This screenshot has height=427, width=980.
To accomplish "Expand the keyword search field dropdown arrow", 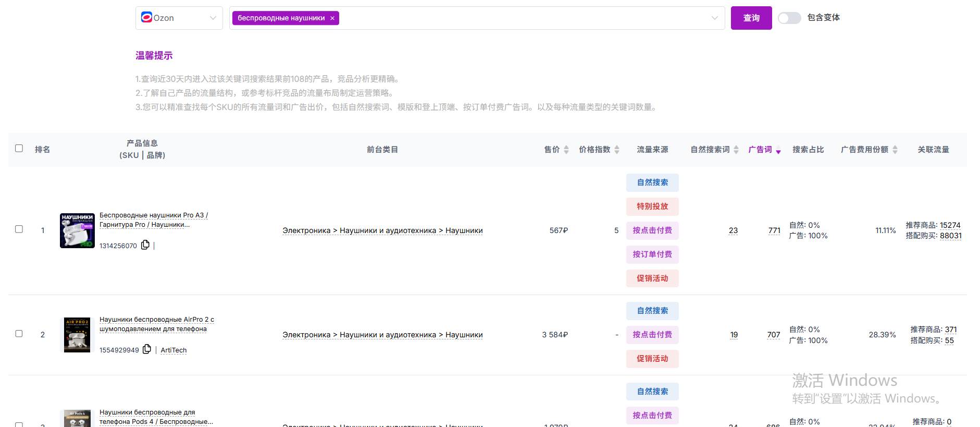I will tap(714, 18).
